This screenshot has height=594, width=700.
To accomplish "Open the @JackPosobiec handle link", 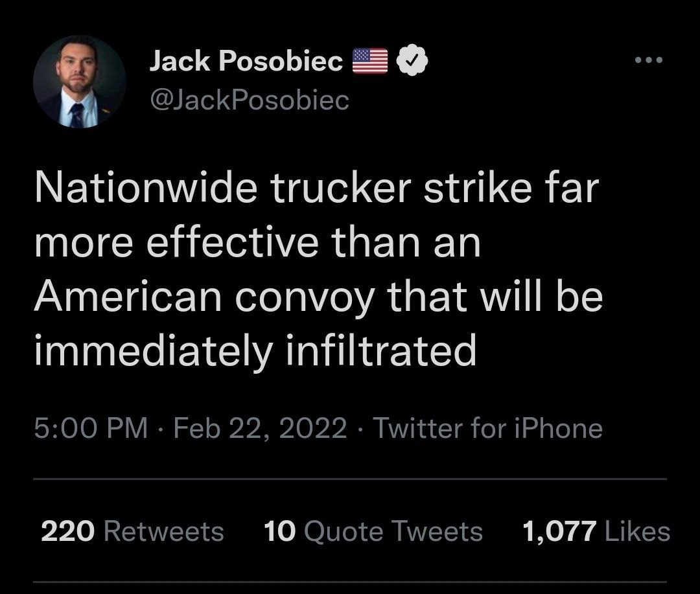I will tap(250, 100).
